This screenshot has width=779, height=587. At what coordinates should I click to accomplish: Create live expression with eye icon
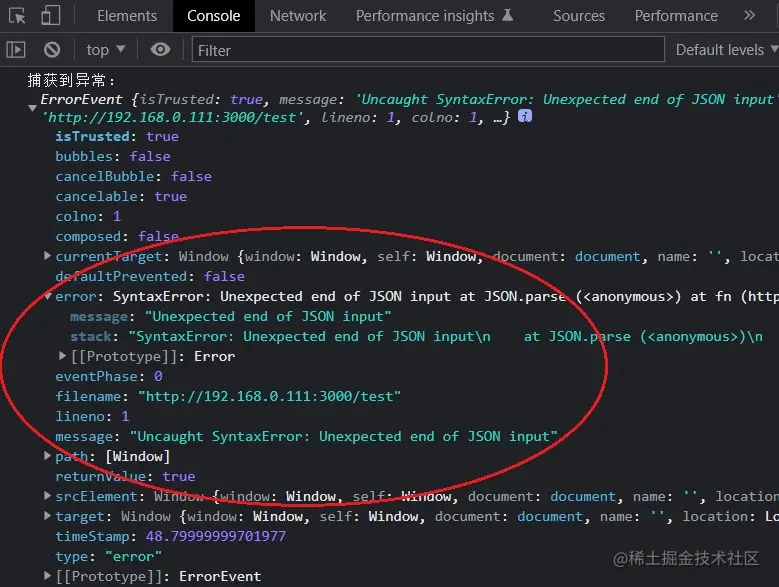point(160,50)
